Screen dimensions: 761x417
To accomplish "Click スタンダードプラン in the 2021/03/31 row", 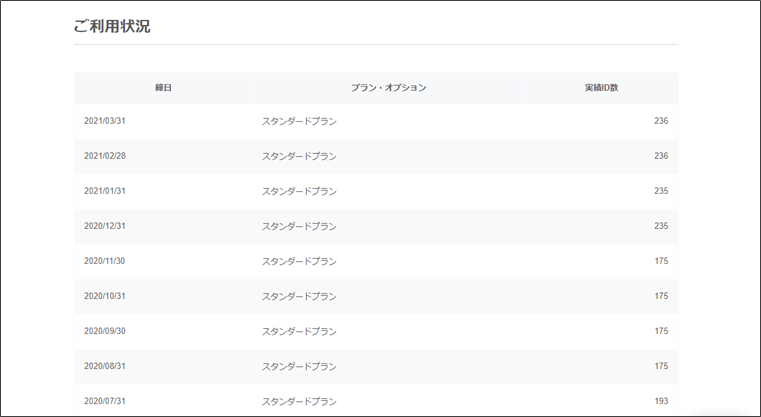I will click(x=299, y=121).
